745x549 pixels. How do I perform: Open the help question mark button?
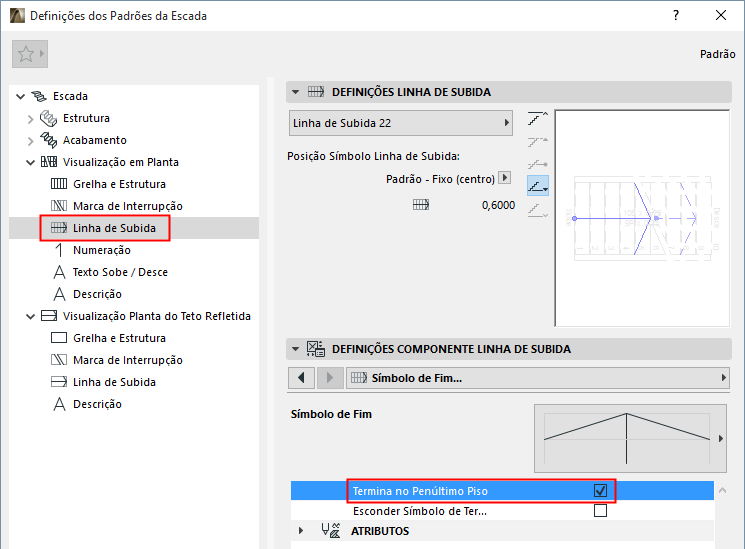pyautogui.click(x=676, y=15)
